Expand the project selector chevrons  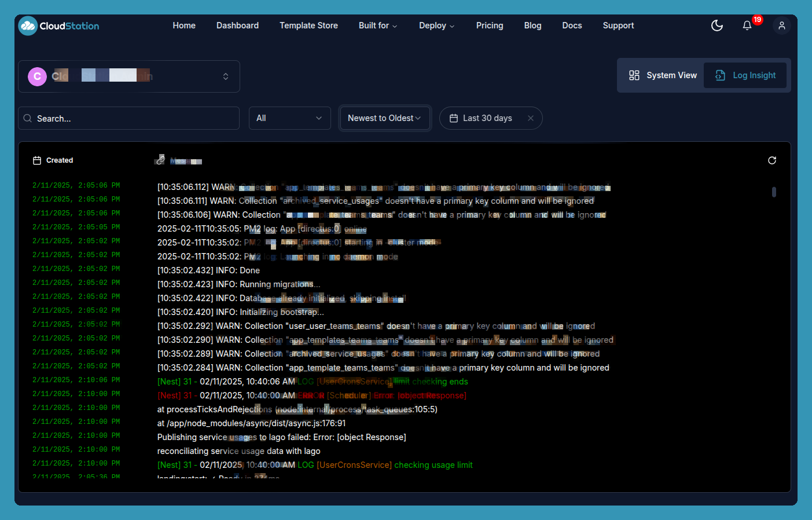226,76
